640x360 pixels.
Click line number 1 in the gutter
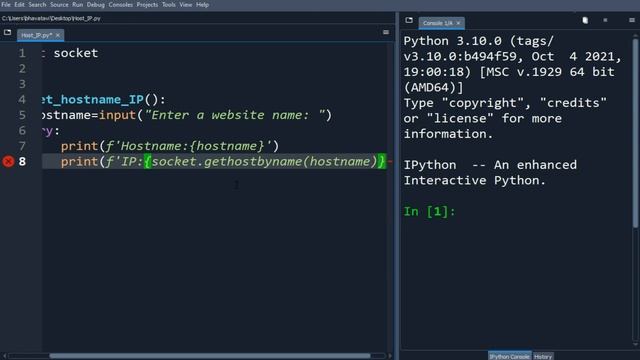pyautogui.click(x=22, y=53)
